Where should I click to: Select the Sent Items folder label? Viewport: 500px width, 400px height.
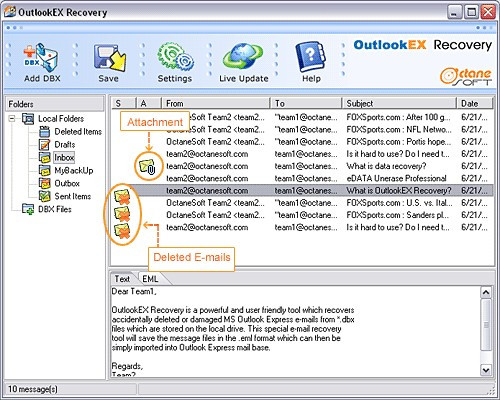73,196
